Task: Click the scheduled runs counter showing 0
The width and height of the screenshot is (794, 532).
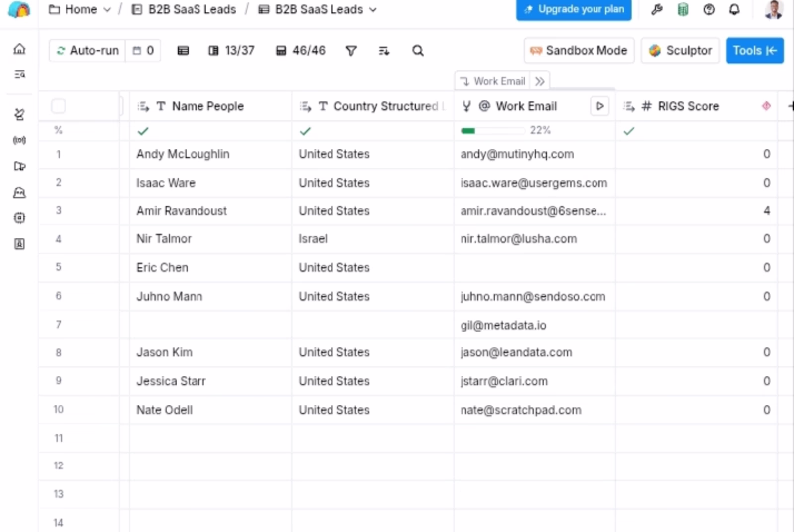Action: coord(143,50)
